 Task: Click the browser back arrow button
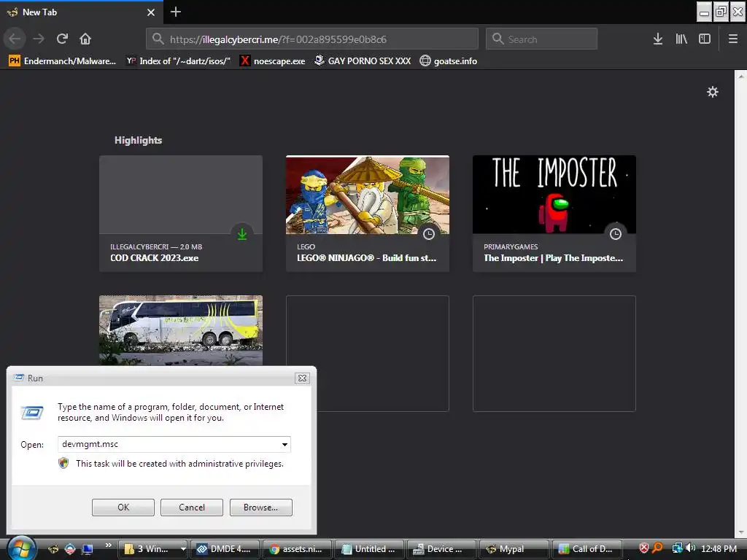[x=15, y=39]
